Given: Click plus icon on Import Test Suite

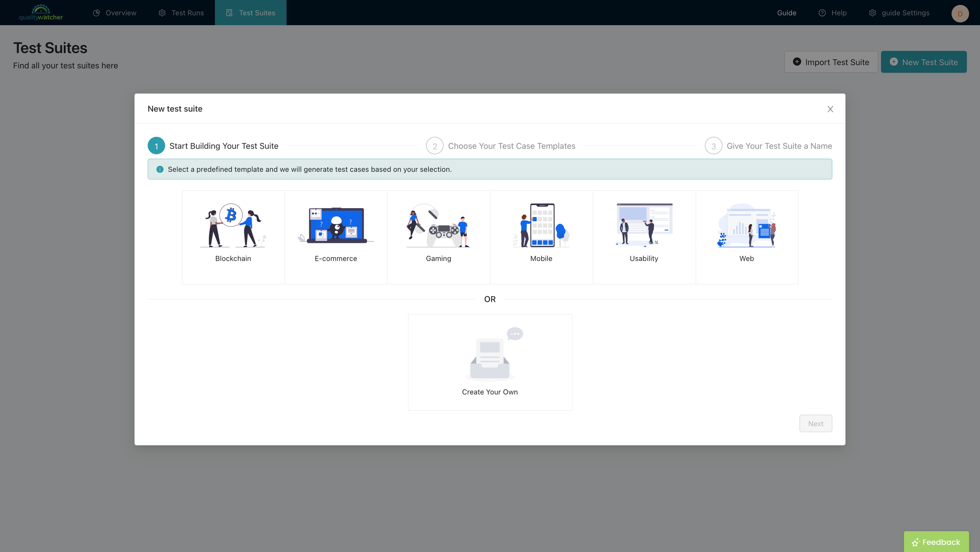Looking at the screenshot, I should (x=797, y=62).
